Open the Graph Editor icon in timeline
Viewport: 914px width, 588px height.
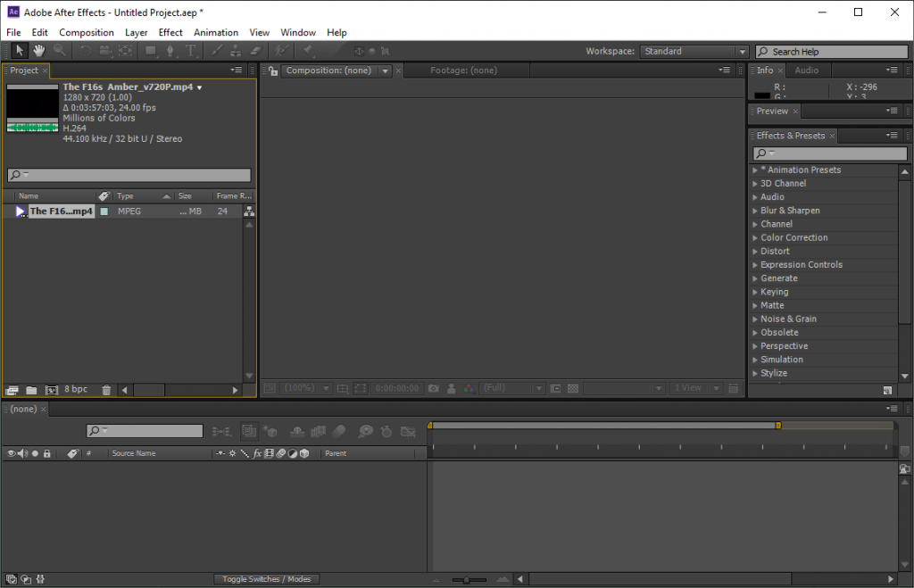tap(408, 431)
